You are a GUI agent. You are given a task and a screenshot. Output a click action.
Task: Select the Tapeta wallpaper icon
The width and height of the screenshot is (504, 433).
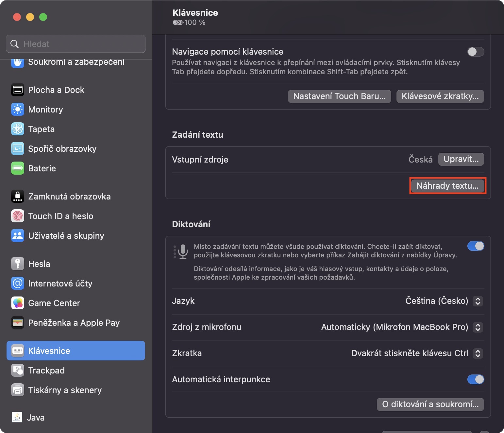coord(18,129)
